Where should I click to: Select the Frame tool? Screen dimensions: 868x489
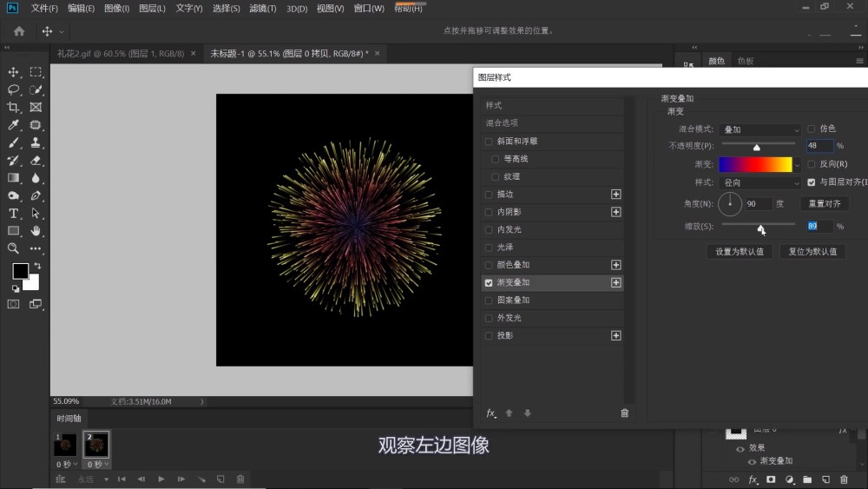[36, 108]
